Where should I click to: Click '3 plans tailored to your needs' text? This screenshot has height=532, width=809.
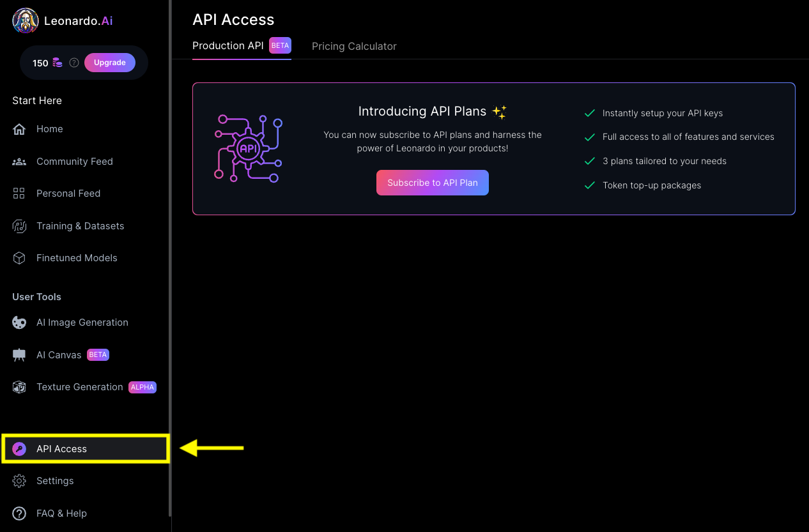(x=665, y=161)
